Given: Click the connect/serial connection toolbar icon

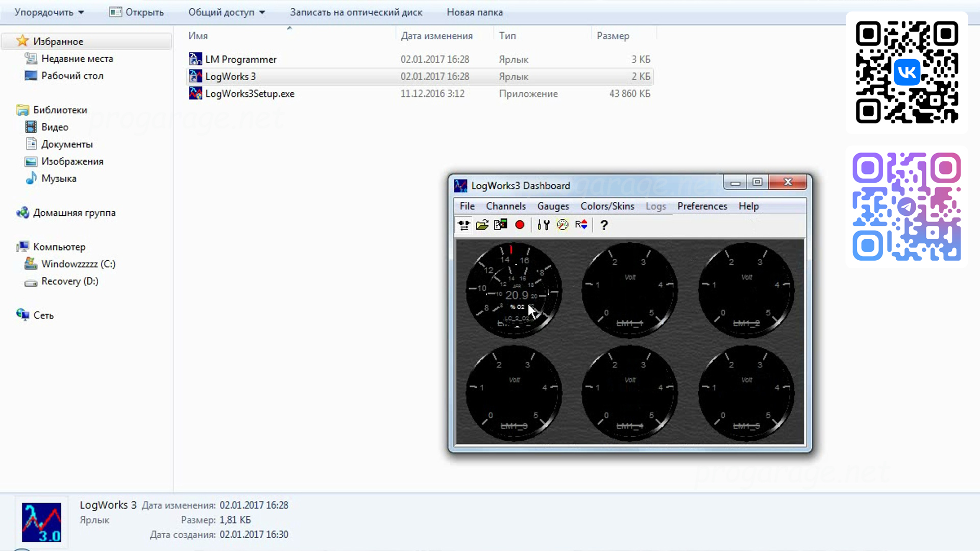Looking at the screenshot, I should tap(463, 225).
